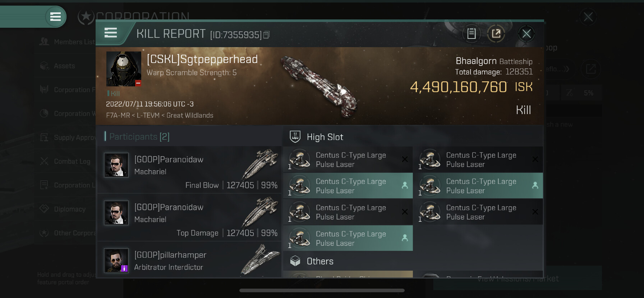Open the kill report clipboard icon
644x298 pixels.
(x=471, y=34)
